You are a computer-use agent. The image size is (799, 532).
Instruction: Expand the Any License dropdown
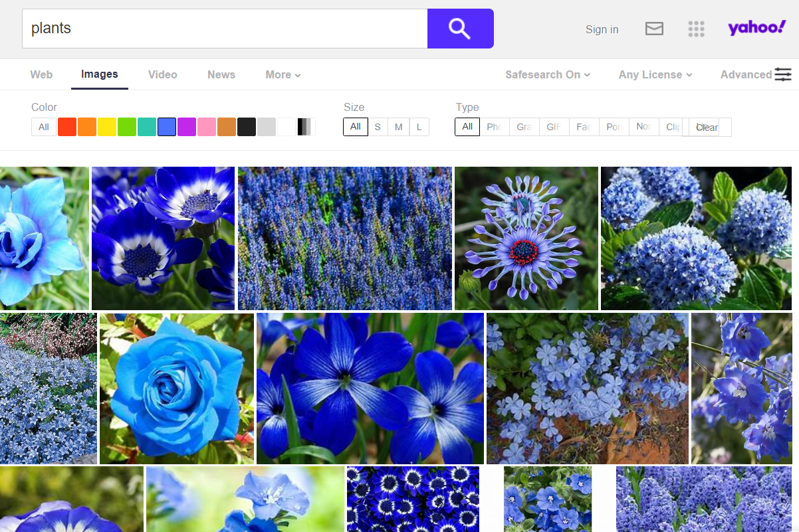pos(655,74)
